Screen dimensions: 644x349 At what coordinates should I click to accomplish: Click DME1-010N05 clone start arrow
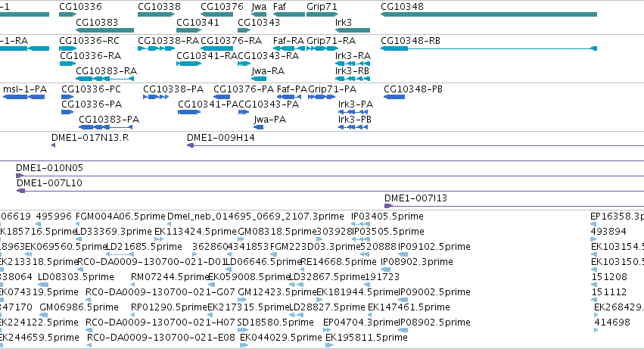pos(20,176)
